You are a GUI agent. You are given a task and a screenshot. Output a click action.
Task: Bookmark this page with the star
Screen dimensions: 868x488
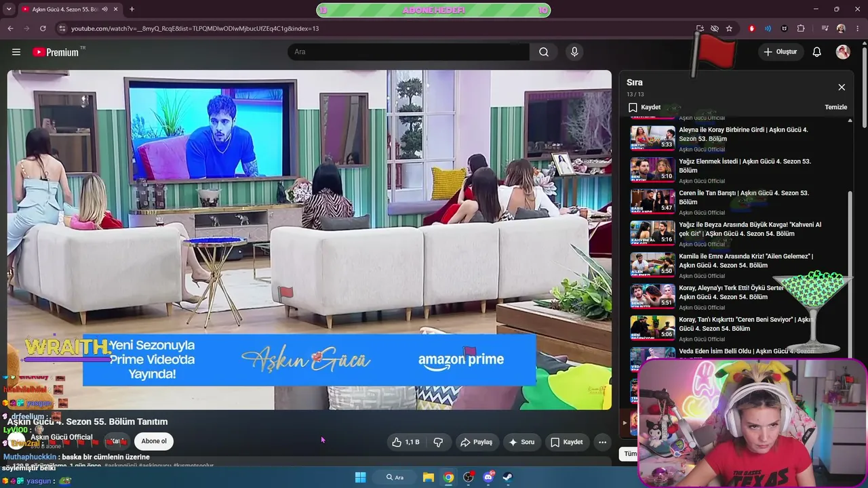click(729, 28)
